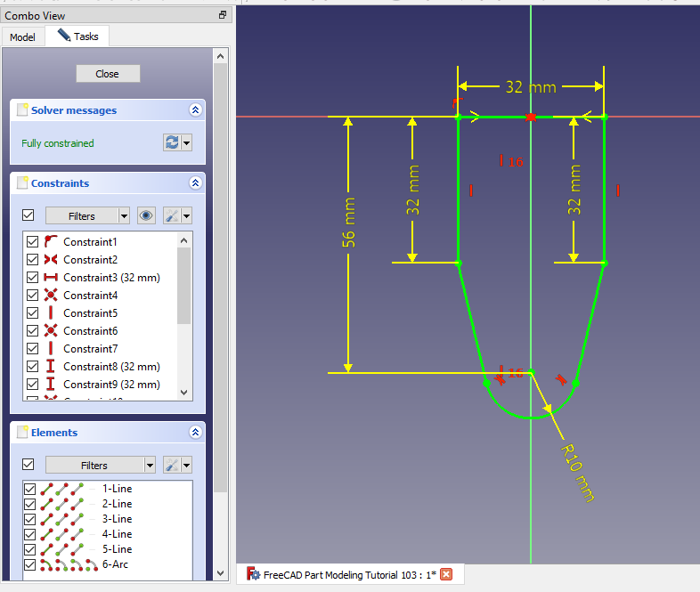Image resolution: width=700 pixels, height=592 pixels.
Task: Open the Constraints Filters dropdown arrow
Action: coord(124,215)
